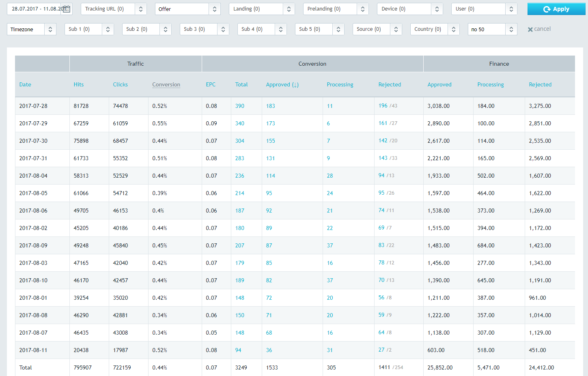The width and height of the screenshot is (588, 376).
Task: Open rejected 78 link for 2017-08-03
Action: click(x=381, y=262)
